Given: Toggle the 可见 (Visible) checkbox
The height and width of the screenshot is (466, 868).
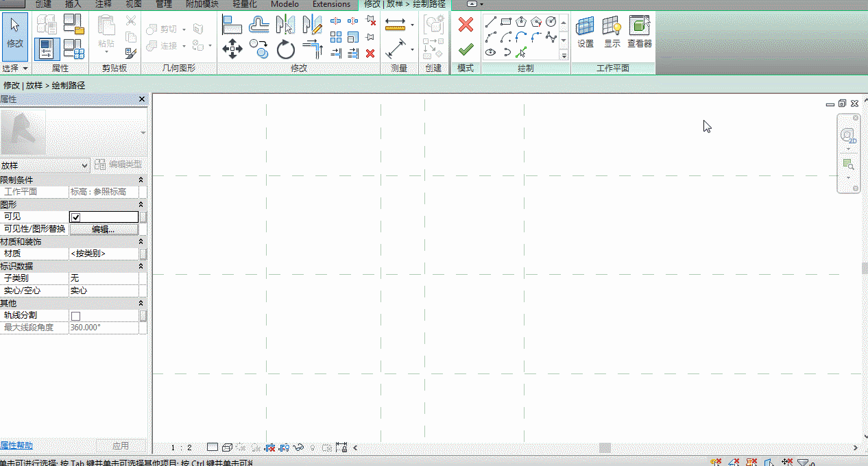Looking at the screenshot, I should [x=76, y=217].
